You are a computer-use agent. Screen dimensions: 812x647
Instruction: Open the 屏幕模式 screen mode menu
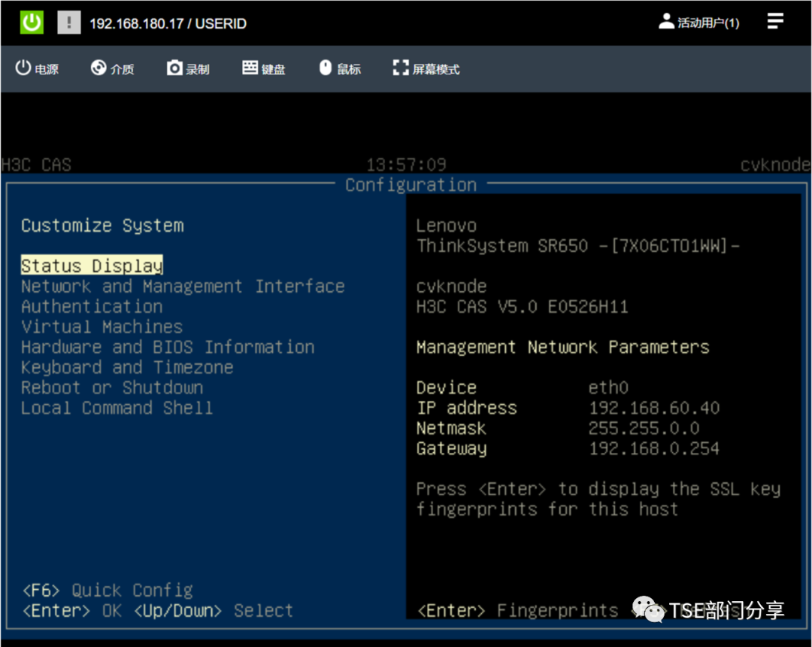[426, 68]
